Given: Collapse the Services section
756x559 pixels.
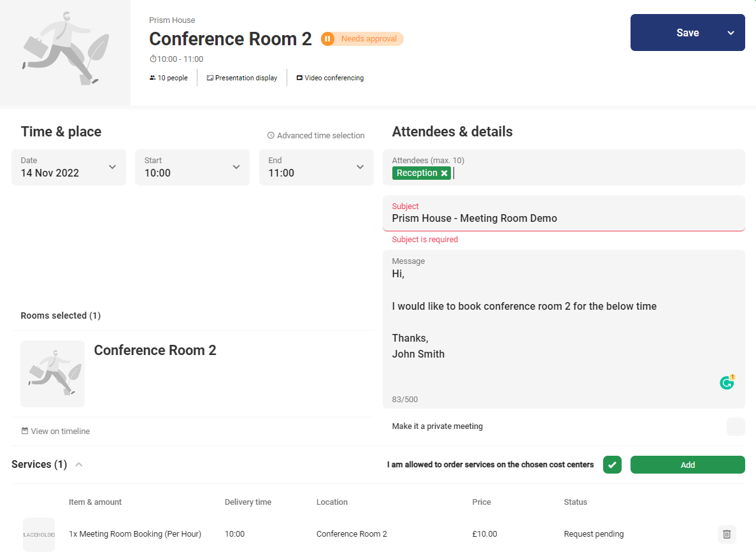Looking at the screenshot, I should click(x=79, y=465).
